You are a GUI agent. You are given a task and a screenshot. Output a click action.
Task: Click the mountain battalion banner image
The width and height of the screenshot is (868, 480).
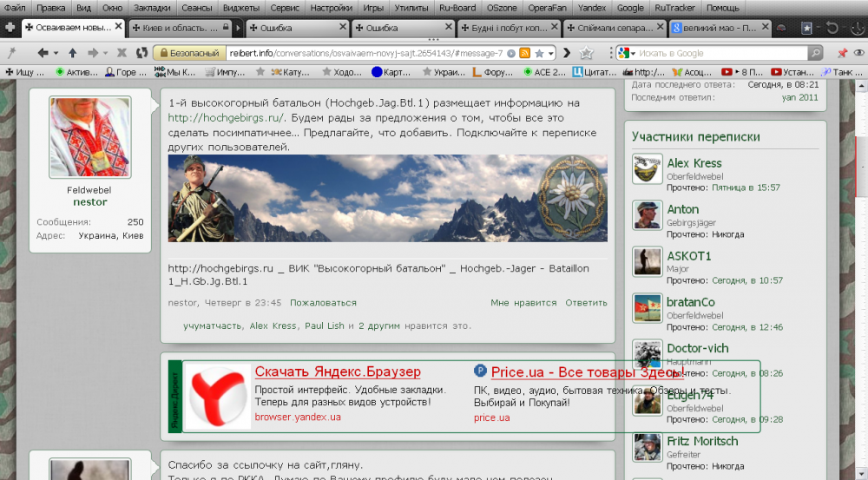387,198
